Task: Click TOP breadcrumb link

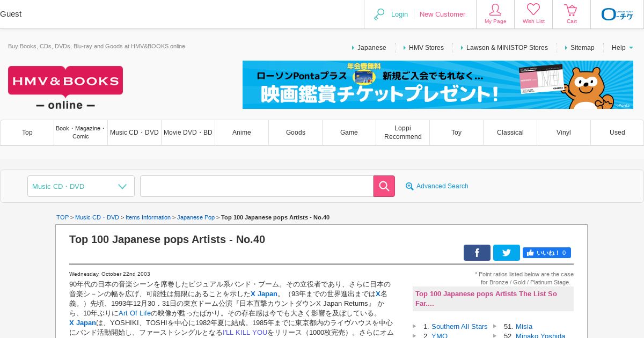Action: point(62,217)
